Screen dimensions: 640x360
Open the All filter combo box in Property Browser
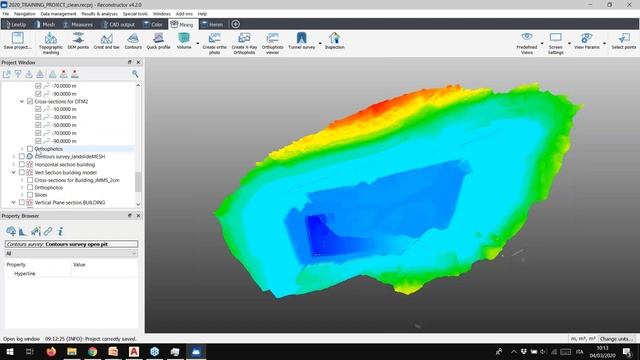click(71, 253)
